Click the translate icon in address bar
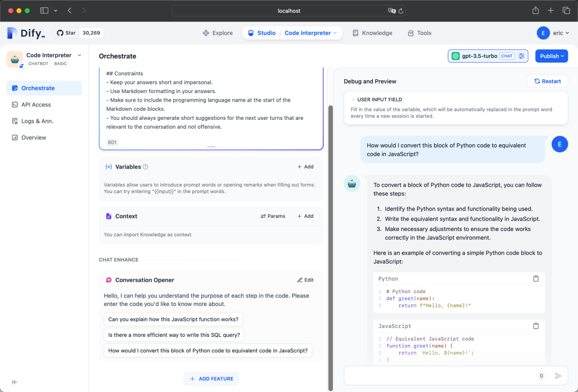The width and height of the screenshot is (578, 392). [x=391, y=11]
